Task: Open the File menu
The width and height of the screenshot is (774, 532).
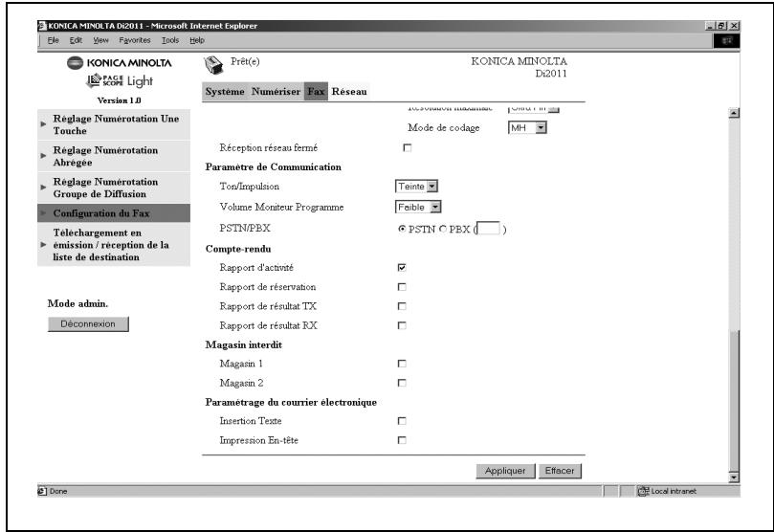Action: tap(53, 40)
